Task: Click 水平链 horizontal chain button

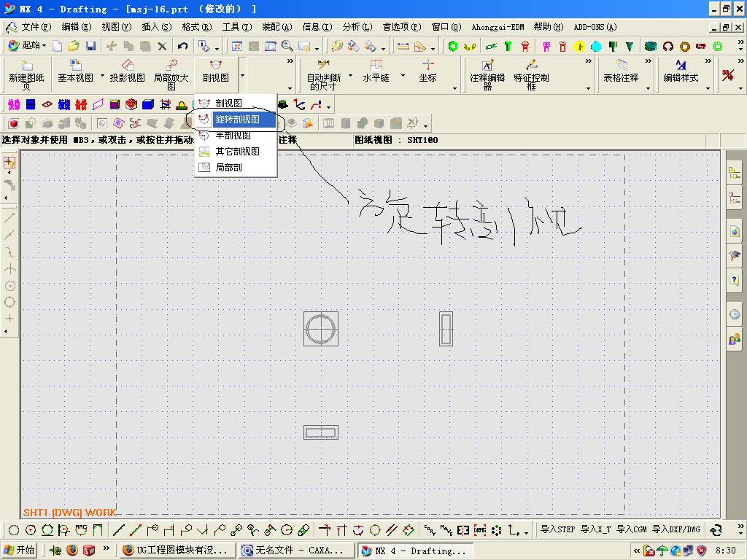Action: [376, 71]
